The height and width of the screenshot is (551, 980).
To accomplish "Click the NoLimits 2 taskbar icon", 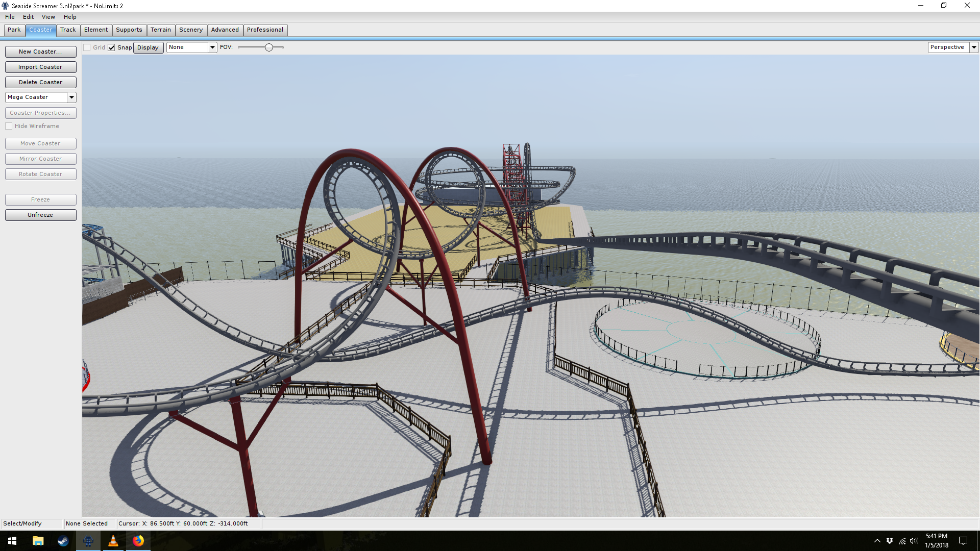I will point(88,541).
